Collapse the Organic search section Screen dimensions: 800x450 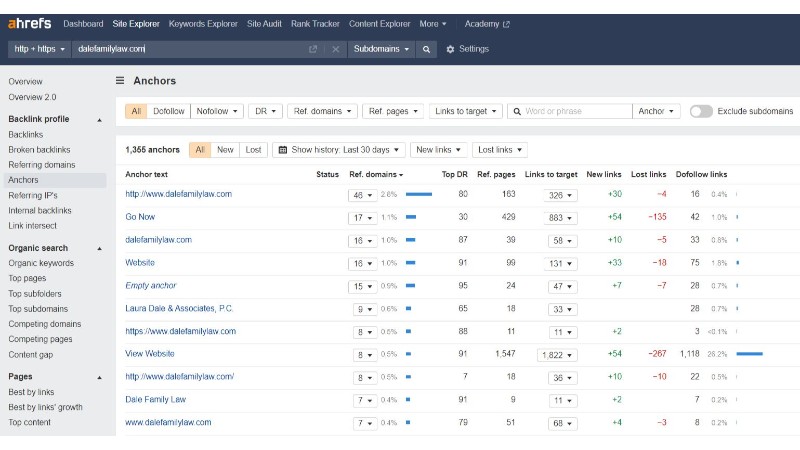coord(99,249)
